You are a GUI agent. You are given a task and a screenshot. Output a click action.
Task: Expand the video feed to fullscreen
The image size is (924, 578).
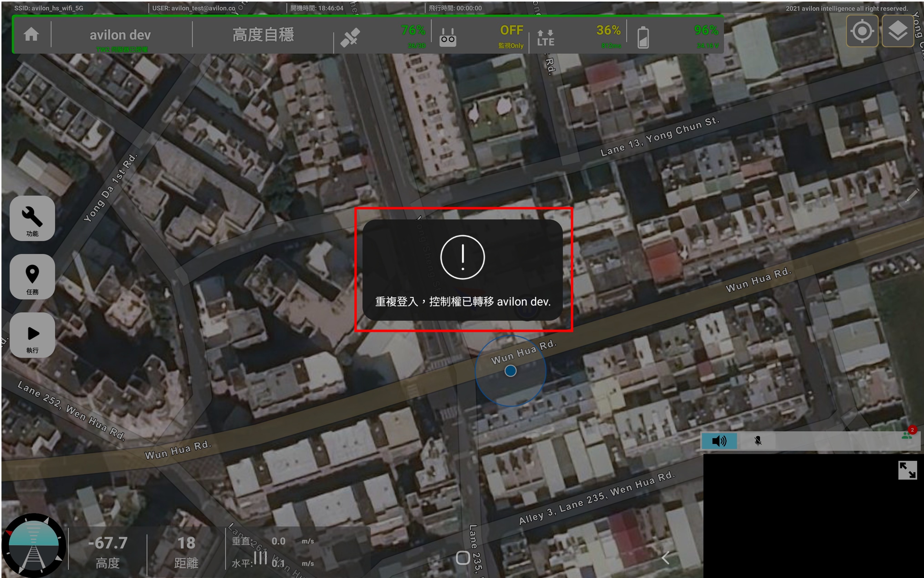pos(907,470)
